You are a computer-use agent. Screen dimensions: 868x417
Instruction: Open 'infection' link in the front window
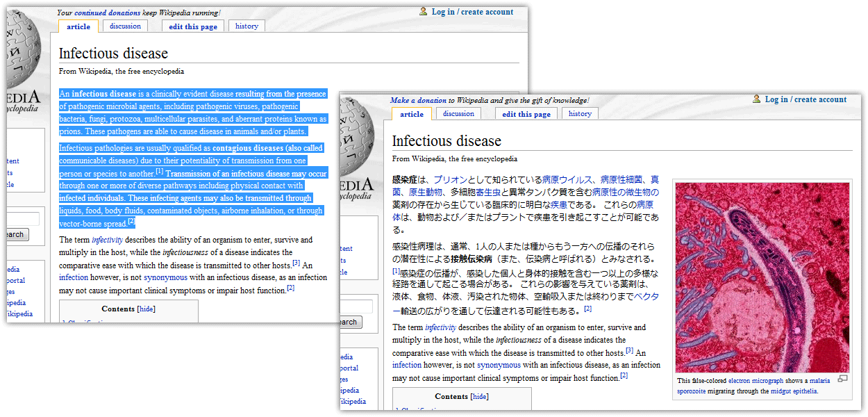point(407,365)
